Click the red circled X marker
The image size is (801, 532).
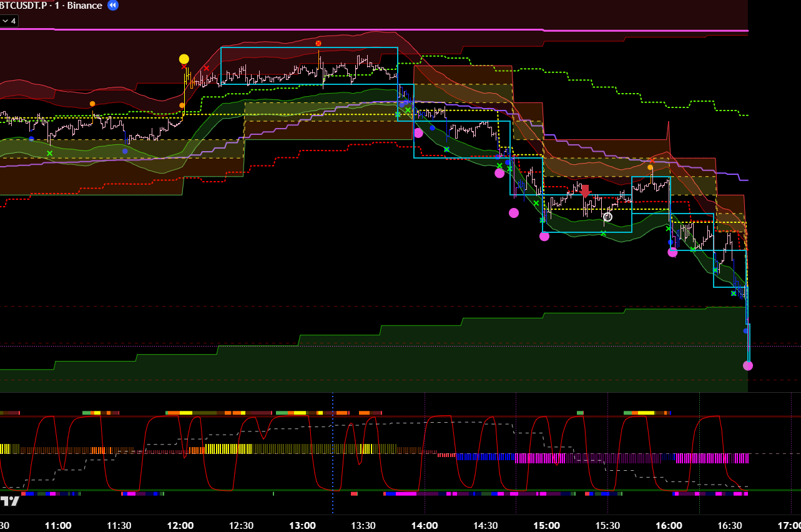pyautogui.click(x=318, y=43)
